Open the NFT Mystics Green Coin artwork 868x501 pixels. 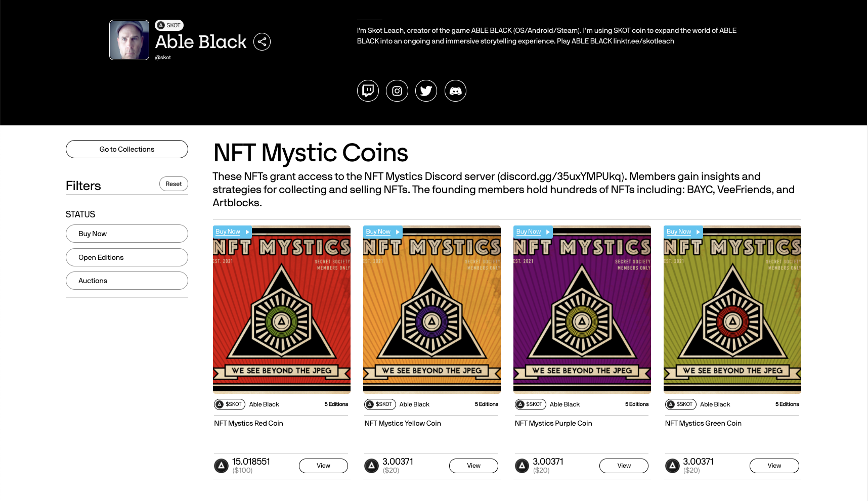click(732, 309)
